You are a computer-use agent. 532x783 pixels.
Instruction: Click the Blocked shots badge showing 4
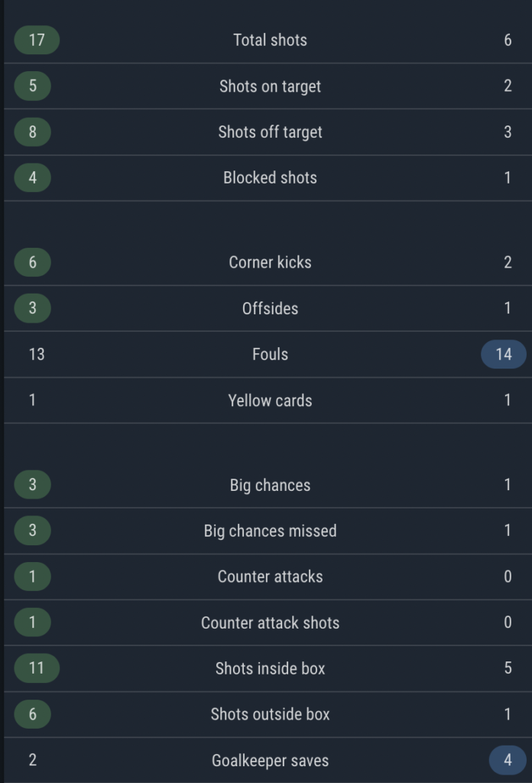31,177
